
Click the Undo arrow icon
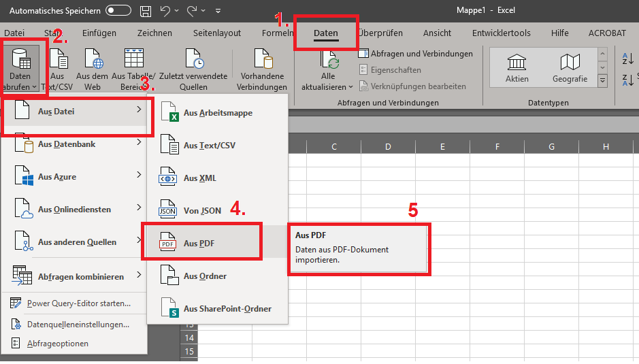click(165, 11)
